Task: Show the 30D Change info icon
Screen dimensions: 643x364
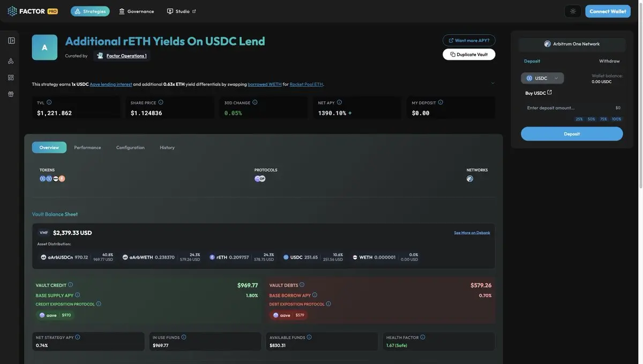Action: [255, 102]
